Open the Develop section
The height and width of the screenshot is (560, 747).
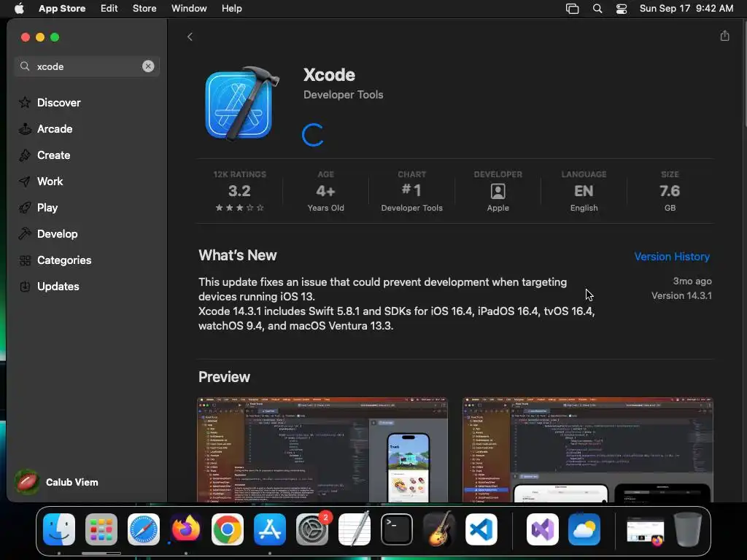click(x=57, y=234)
